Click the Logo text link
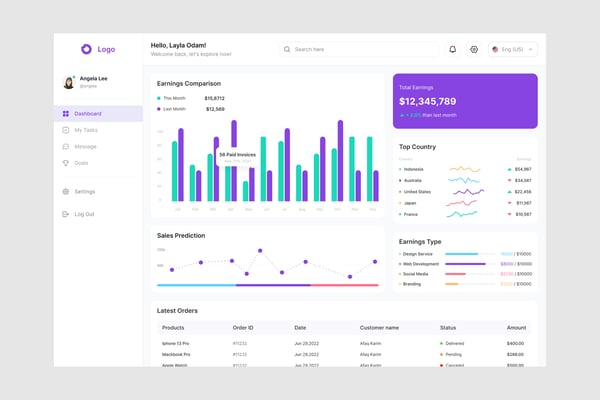 click(106, 49)
